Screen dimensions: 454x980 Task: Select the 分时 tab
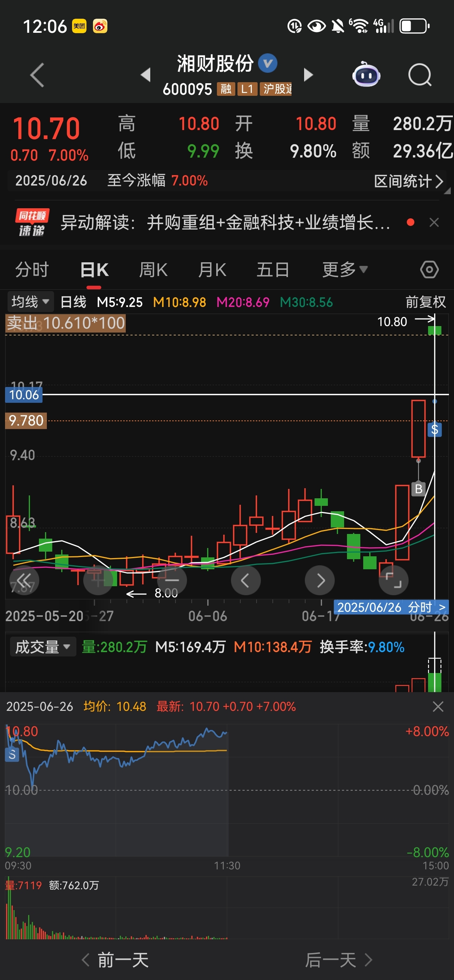coord(32,269)
